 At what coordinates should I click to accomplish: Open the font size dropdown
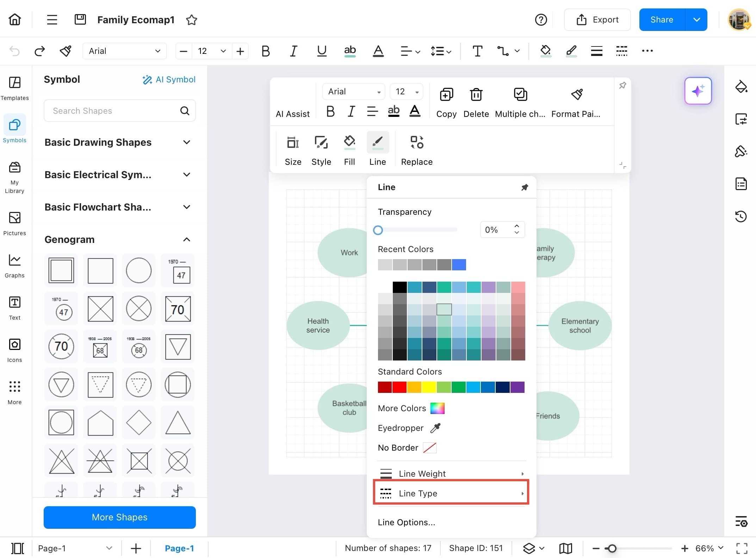223,51
